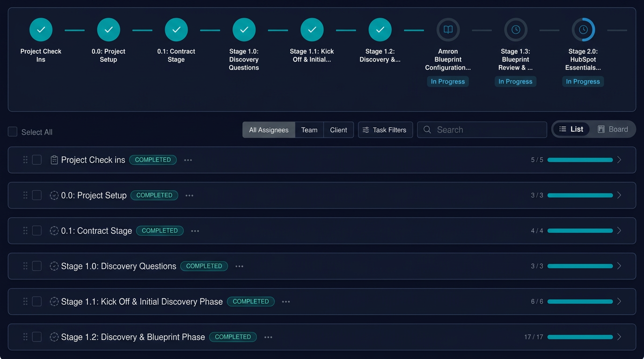Grab the drag handle of Project Check ins row
The width and height of the screenshot is (644, 359).
pos(25,160)
